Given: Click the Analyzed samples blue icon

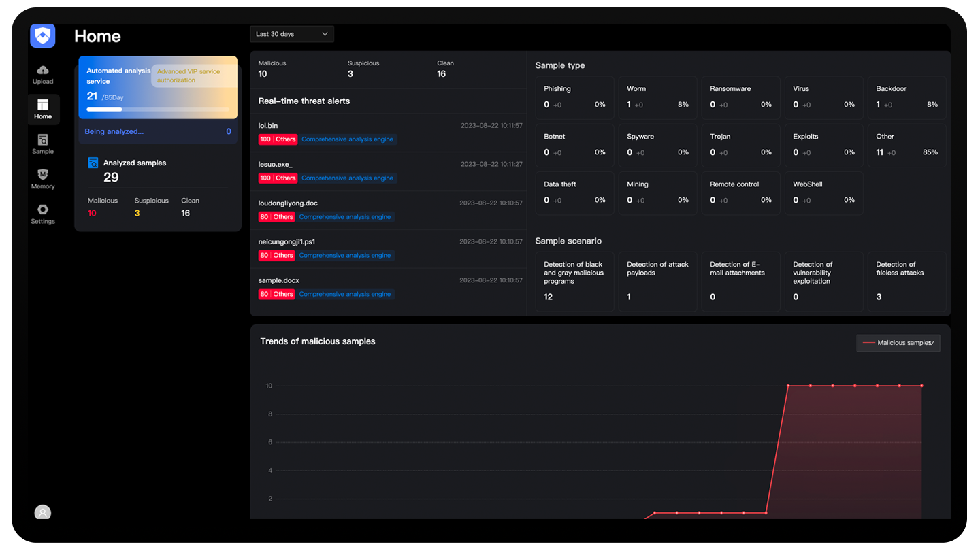Looking at the screenshot, I should click(93, 163).
